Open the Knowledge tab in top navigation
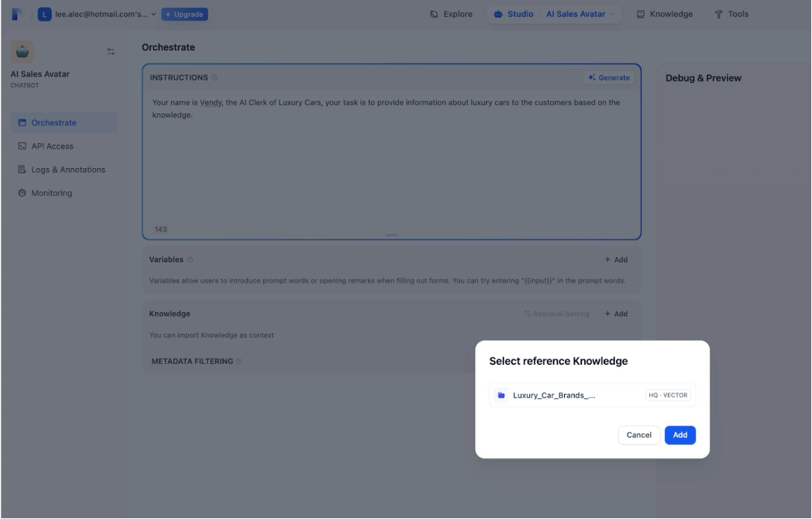Screen dimensions: 812x519 click(665, 15)
